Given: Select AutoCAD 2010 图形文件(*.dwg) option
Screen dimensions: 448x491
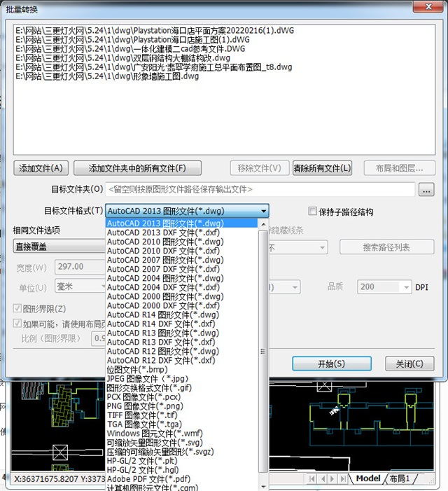Looking at the screenshot, I should (x=182, y=242).
